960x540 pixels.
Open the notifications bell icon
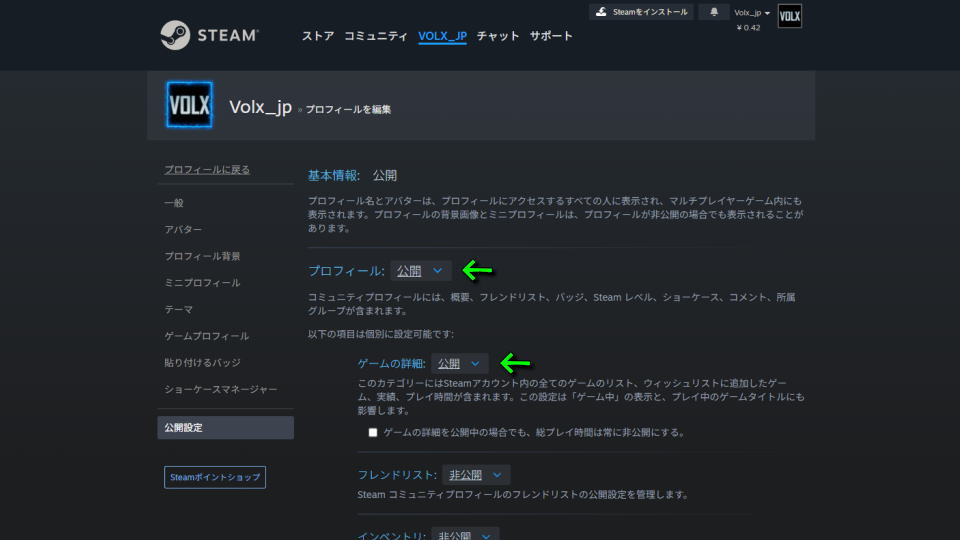point(714,12)
